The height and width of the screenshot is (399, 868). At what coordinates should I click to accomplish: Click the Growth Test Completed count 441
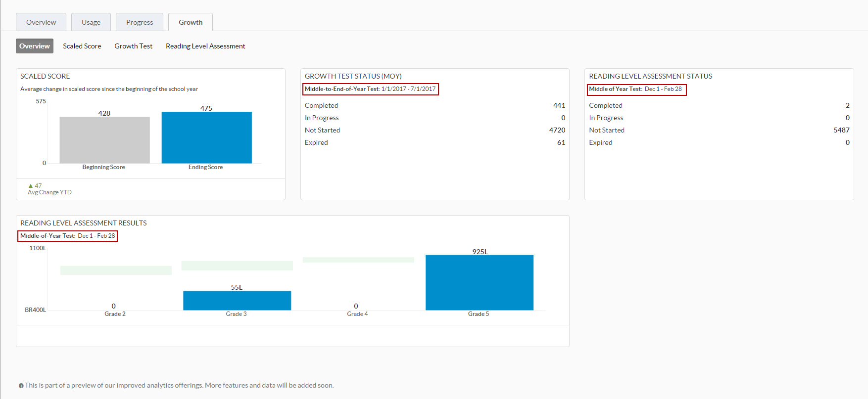pos(559,105)
